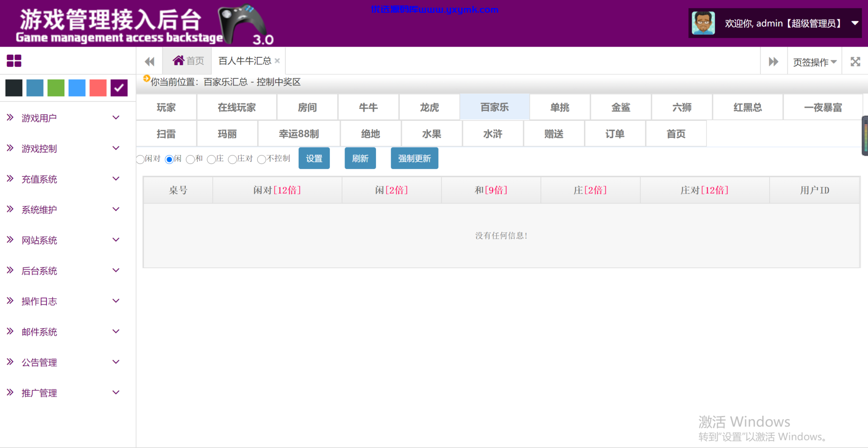868x448 pixels.
Task: Click double-arrow icon beside 网站系统
Action: click(10, 239)
